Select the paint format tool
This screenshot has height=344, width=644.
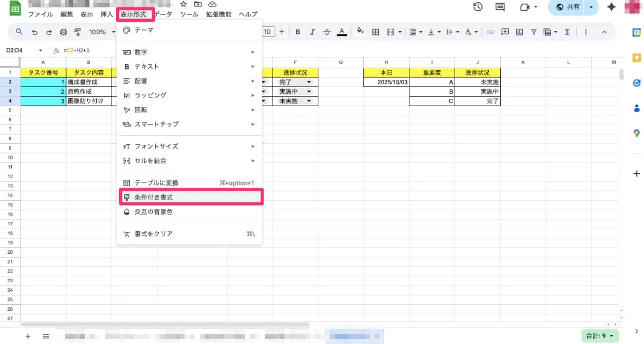[78, 32]
